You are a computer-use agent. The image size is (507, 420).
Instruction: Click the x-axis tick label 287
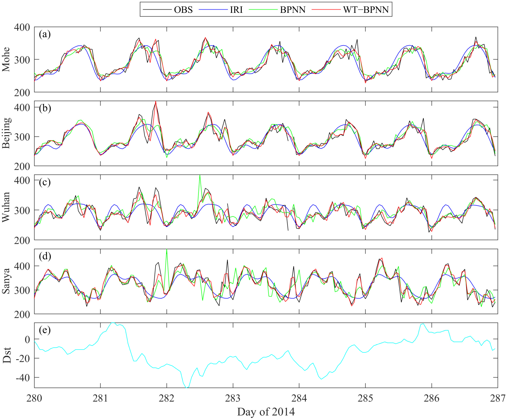point(498,398)
